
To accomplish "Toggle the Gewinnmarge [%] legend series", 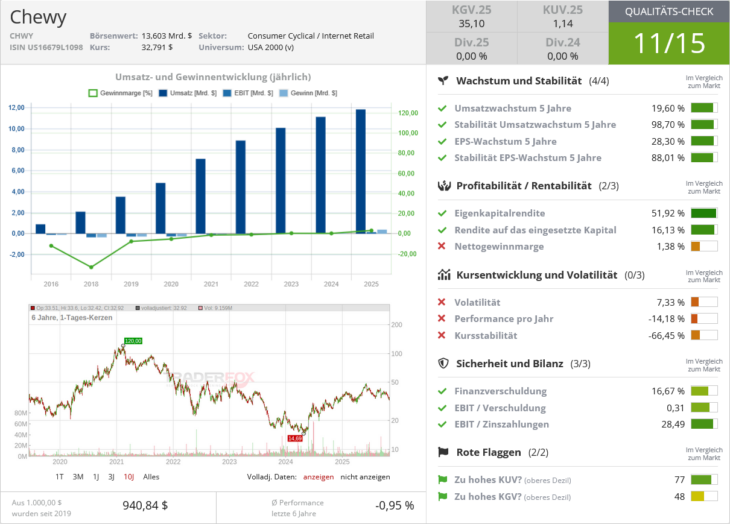I will tap(119, 92).
